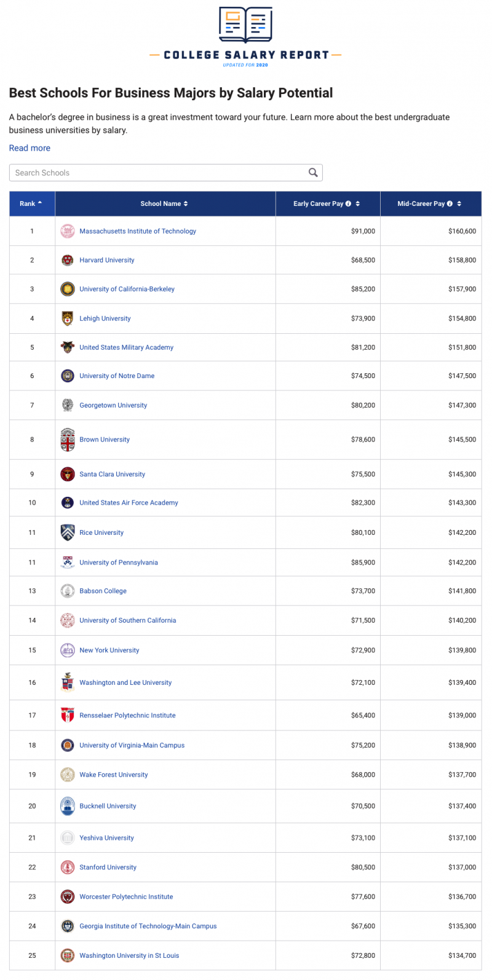This screenshot has height=980, width=492.
Task: Click the Harvard University crest icon
Action: [68, 260]
